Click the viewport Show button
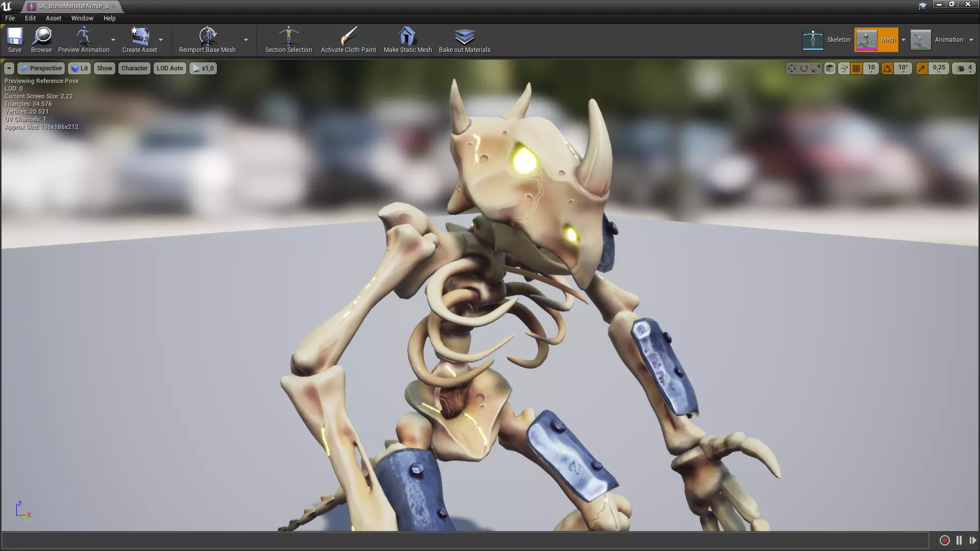The image size is (980, 551). (104, 68)
